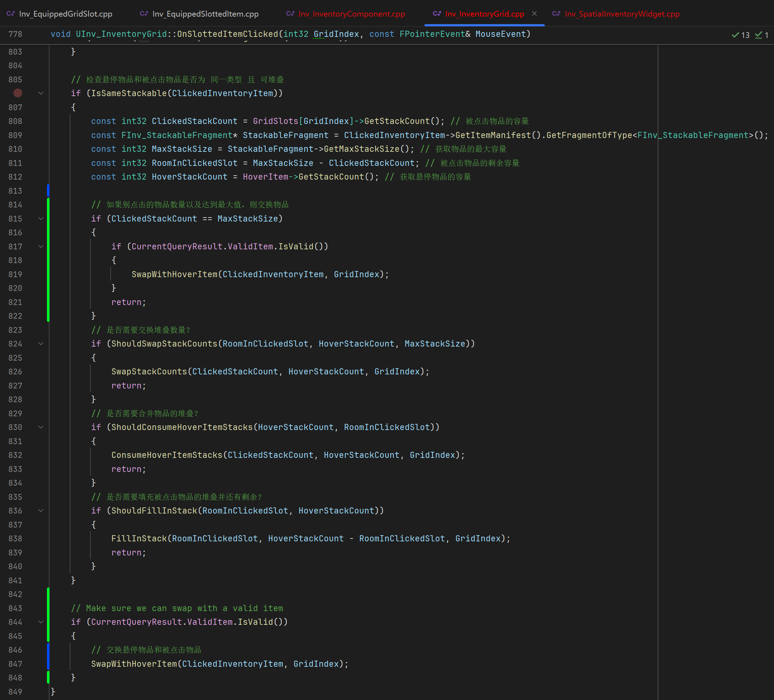774x700 pixels.
Task: Click the OnSlottedItemClicked sticky function header
Action: (227, 34)
